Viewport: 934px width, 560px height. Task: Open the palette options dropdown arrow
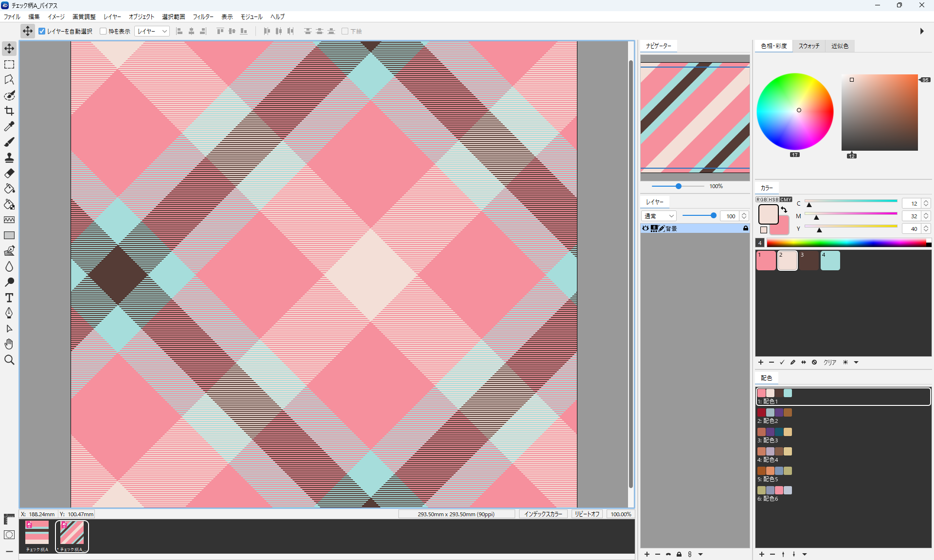click(856, 362)
